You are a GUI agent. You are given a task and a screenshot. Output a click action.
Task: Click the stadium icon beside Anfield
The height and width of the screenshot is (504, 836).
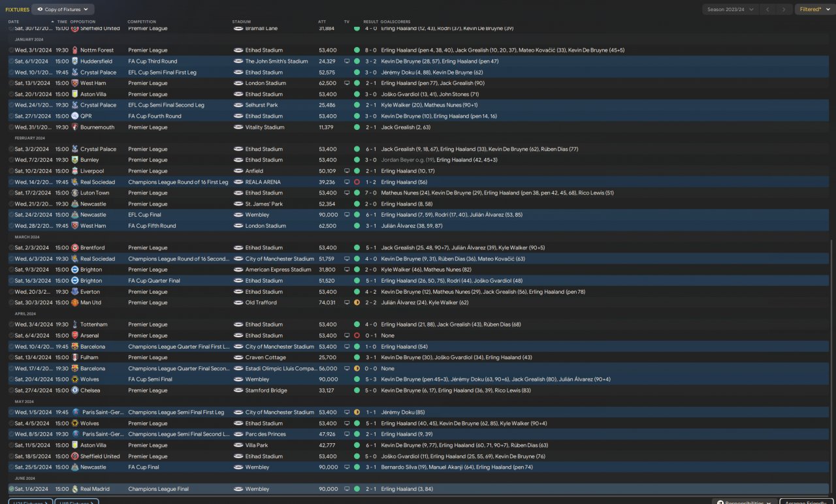[x=238, y=171]
